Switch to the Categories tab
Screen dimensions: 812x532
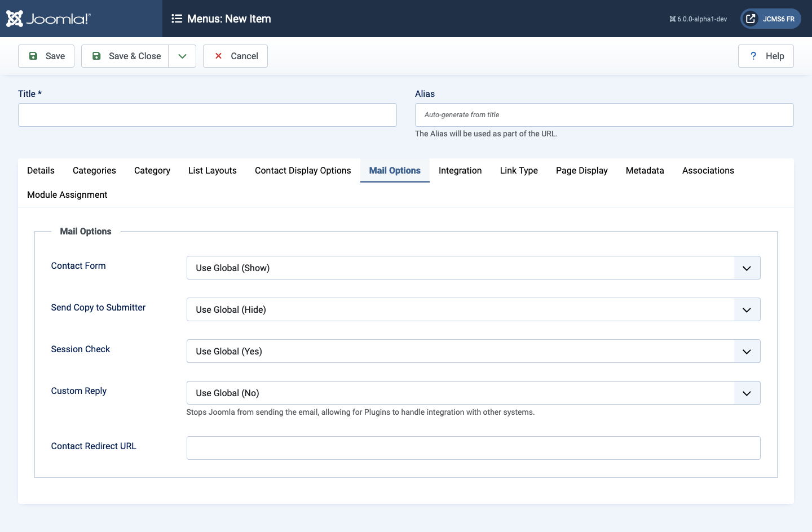click(x=94, y=170)
